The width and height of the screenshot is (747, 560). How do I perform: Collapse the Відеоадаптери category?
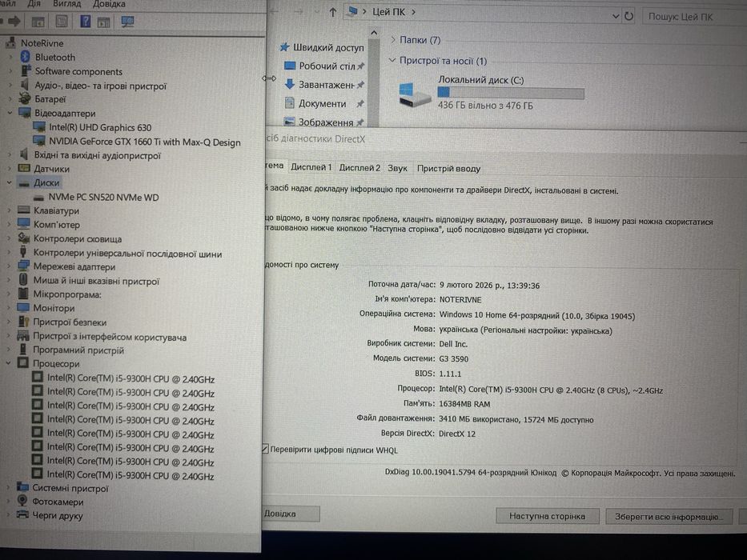10,113
